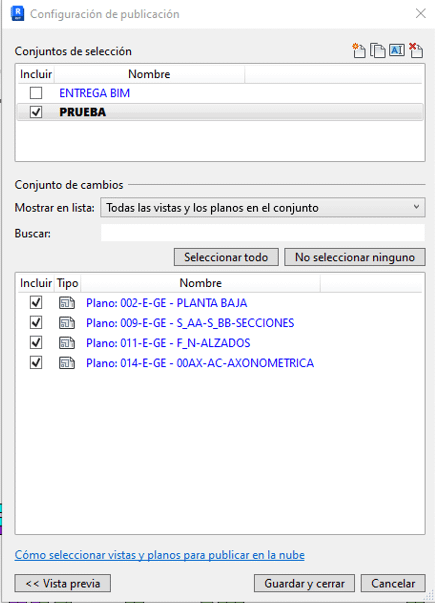
Task: Click Guardar y cerrar button
Action: [x=304, y=583]
